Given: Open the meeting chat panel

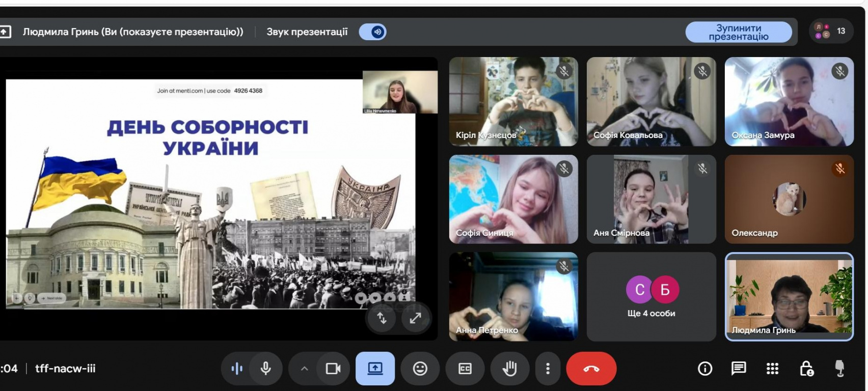Looking at the screenshot, I should coord(738,369).
